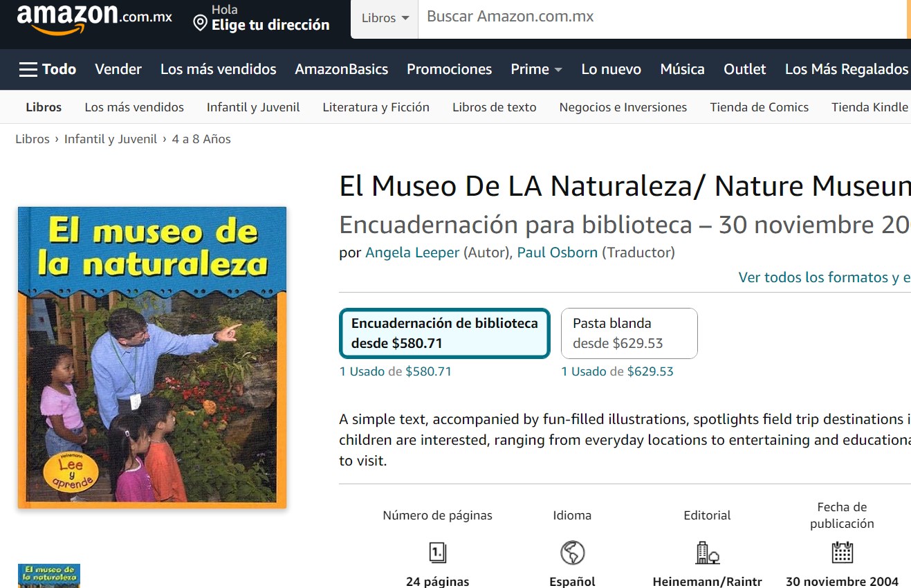Screen dimensions: 911x588
Task: Click the book title heading text
Action: pos(625,186)
